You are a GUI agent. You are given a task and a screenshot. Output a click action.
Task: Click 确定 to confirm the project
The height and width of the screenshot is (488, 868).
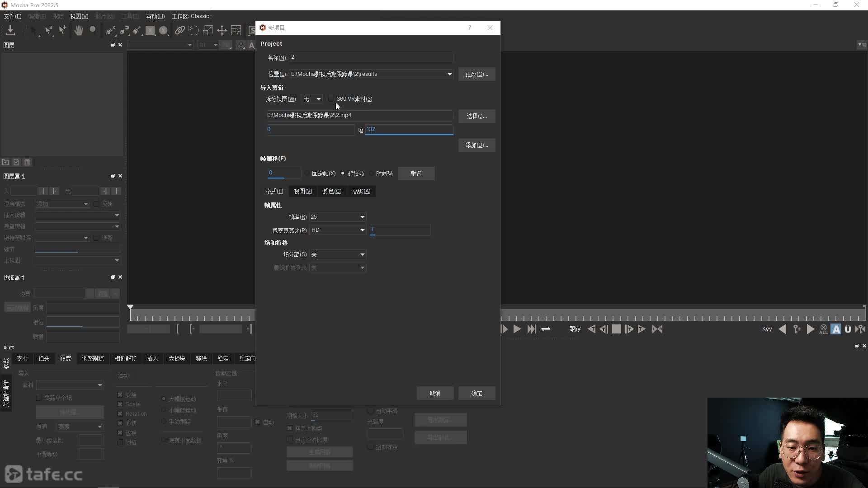pyautogui.click(x=477, y=393)
